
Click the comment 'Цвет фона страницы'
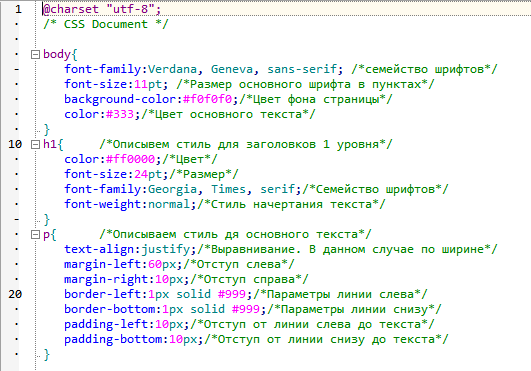(316, 99)
